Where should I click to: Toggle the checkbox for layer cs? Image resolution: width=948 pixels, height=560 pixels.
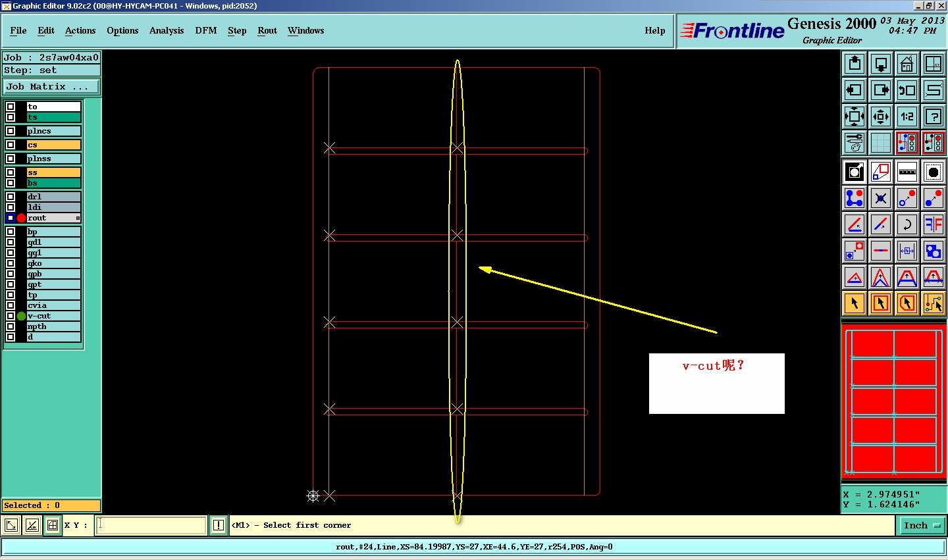coord(11,145)
